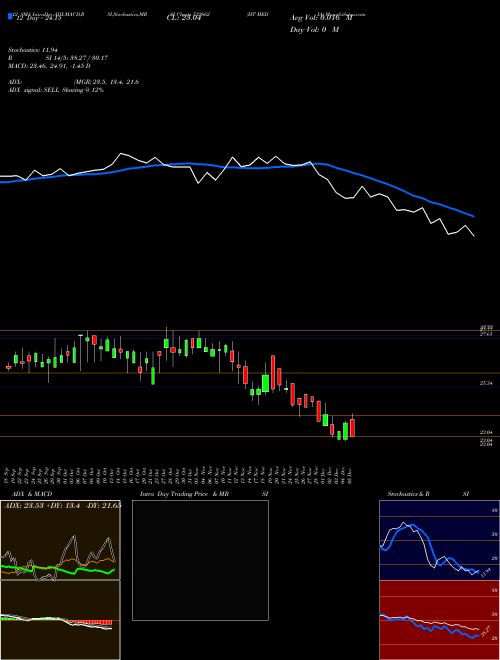Click the ADX indicator chart panel
The height and width of the screenshot is (660, 500).
pyautogui.click(x=60, y=540)
